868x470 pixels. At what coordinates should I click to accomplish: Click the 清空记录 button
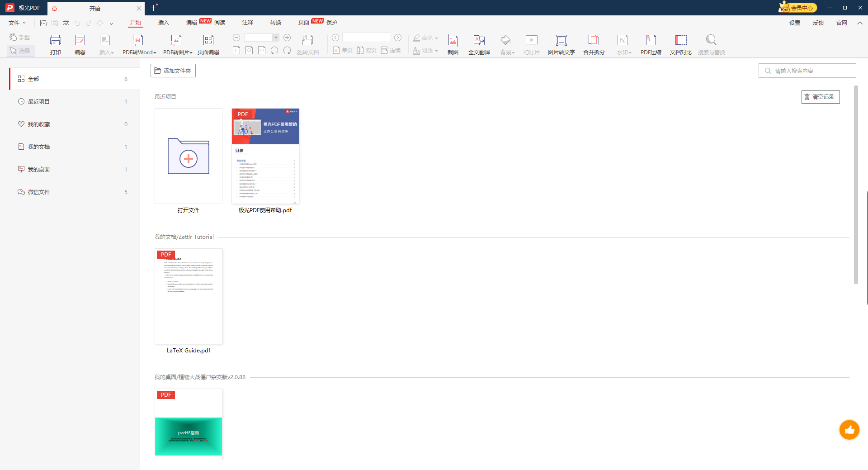click(820, 97)
